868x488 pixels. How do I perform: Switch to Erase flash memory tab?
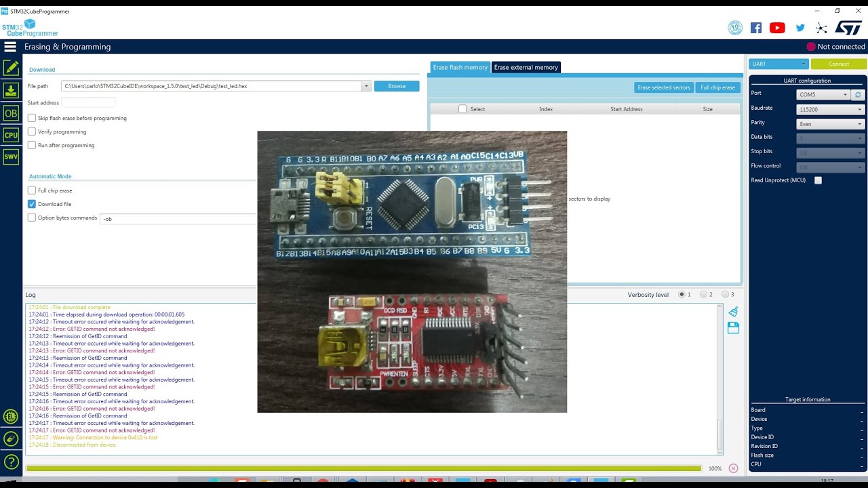pyautogui.click(x=460, y=67)
